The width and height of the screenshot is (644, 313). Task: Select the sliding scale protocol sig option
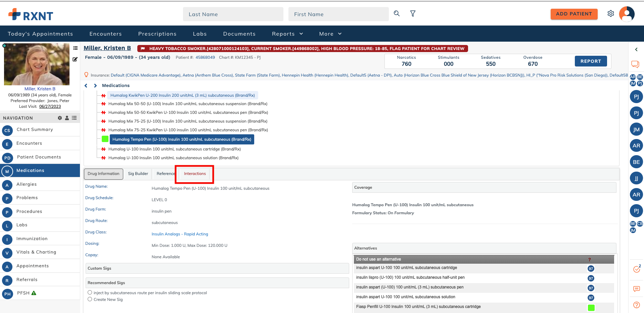90,293
